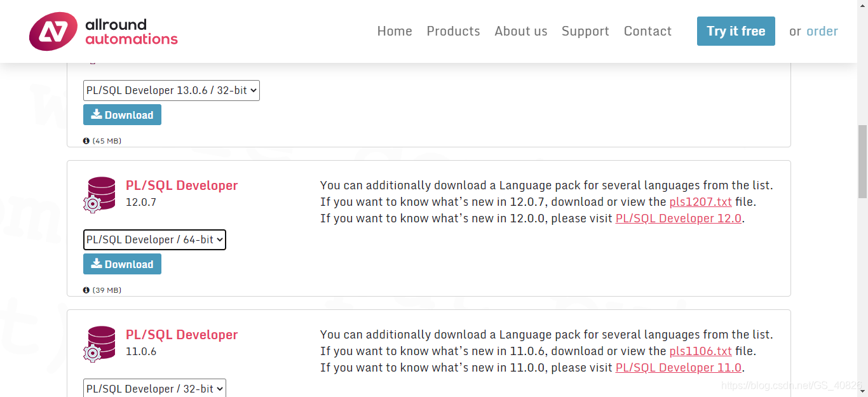The image size is (868, 397).
Task: Click the Try it free button
Action: pyautogui.click(x=735, y=30)
